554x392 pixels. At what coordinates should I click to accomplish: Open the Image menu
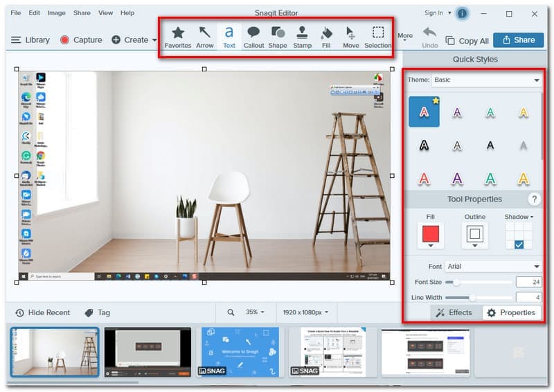point(57,12)
